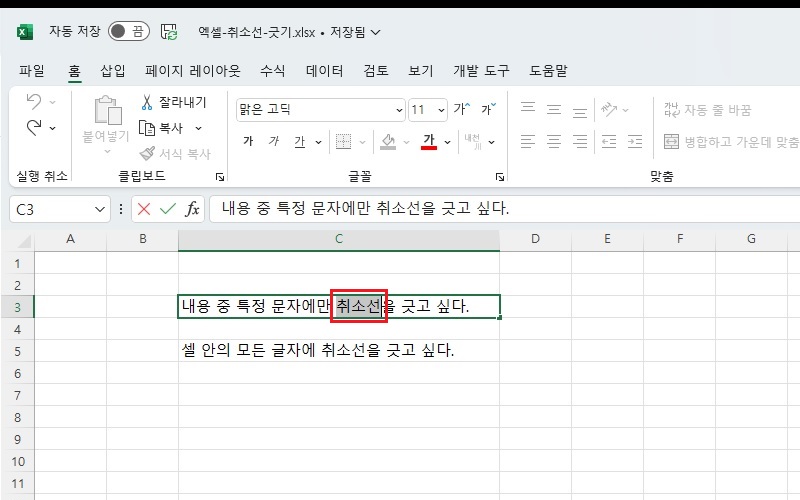
Task: Select top vertical align icon
Action: [528, 108]
